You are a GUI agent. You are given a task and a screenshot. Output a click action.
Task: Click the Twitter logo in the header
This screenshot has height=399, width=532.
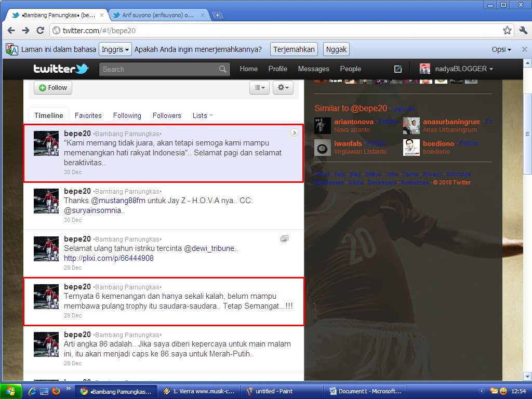(61, 69)
